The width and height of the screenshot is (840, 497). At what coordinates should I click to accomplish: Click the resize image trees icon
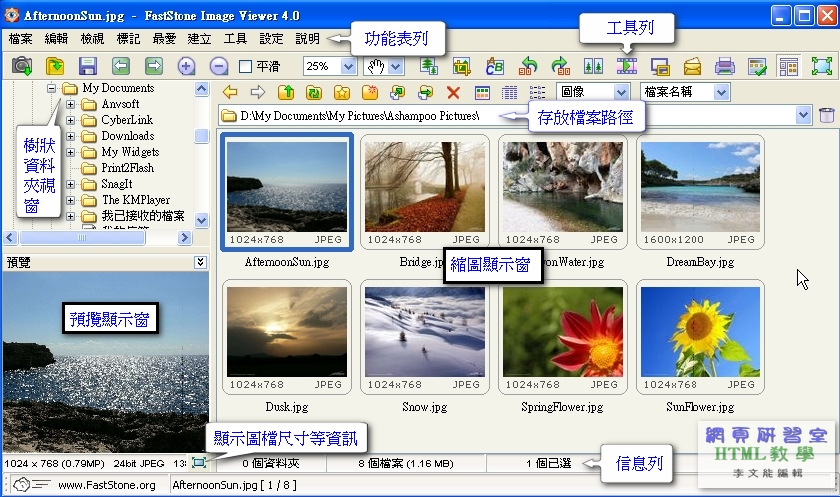(x=428, y=66)
